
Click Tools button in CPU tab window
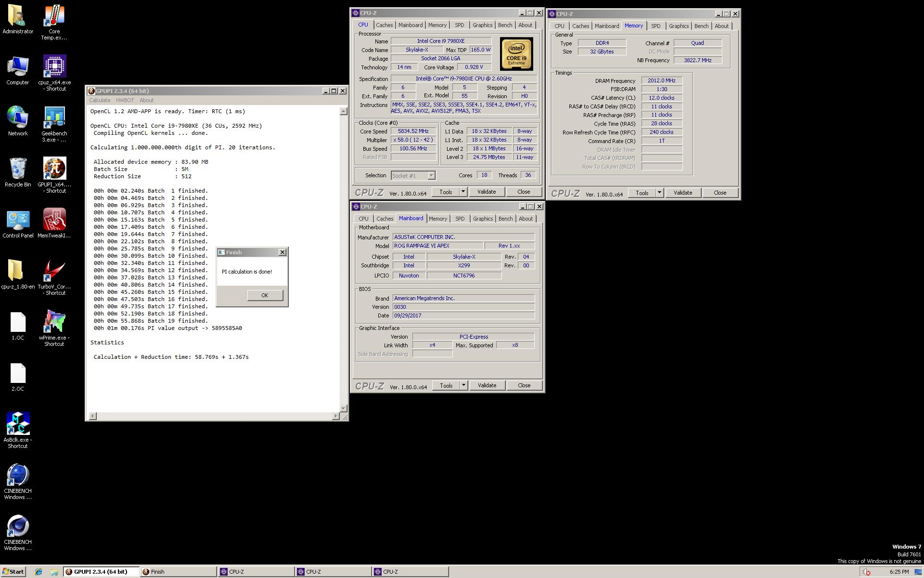tap(446, 192)
